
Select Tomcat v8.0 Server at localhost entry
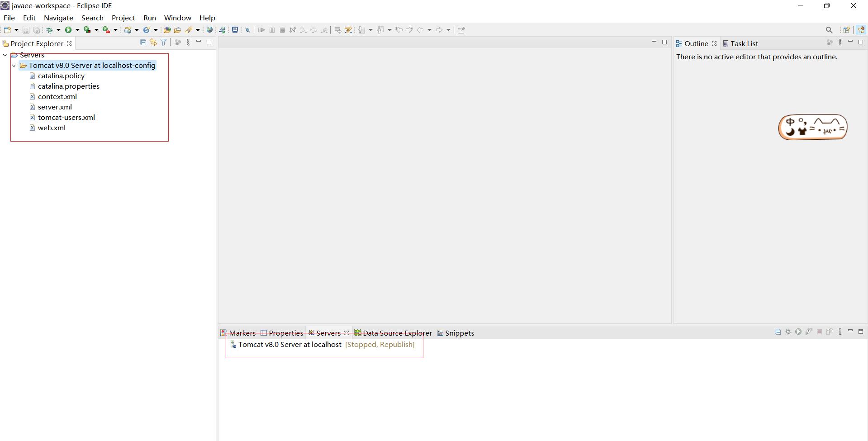[322, 345]
